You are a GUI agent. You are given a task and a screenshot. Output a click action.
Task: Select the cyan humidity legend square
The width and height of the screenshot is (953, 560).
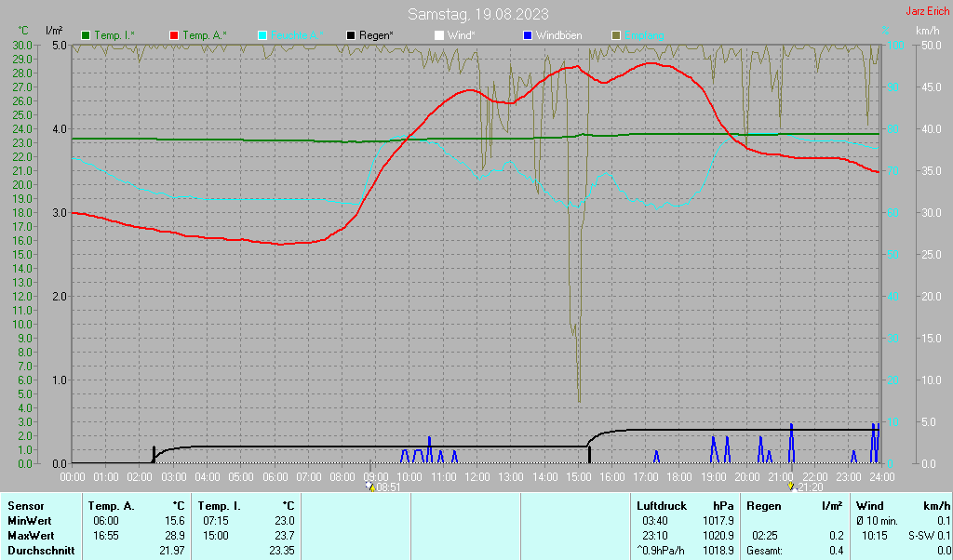(x=262, y=35)
